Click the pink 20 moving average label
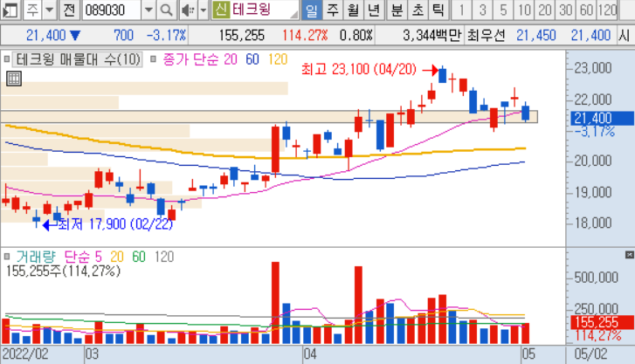Image resolution: width=635 pixels, height=364 pixels. (x=231, y=59)
